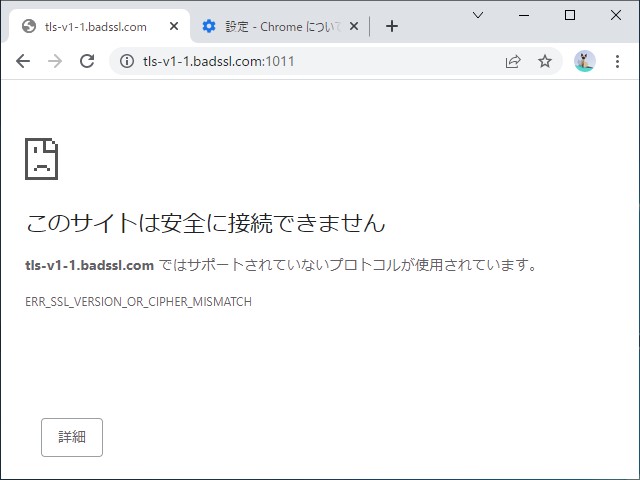This screenshot has height=480, width=640.
Task: Click the 詳細 button
Action: point(72,437)
